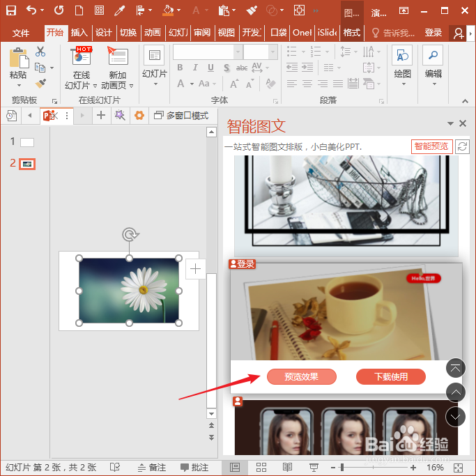Open the 智能图文 pane options dropdown arrow
Viewport: 476px width, 476px height.
tap(450, 123)
